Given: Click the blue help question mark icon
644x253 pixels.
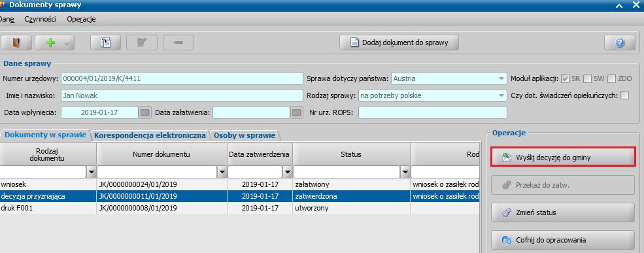Looking at the screenshot, I should point(620,42).
